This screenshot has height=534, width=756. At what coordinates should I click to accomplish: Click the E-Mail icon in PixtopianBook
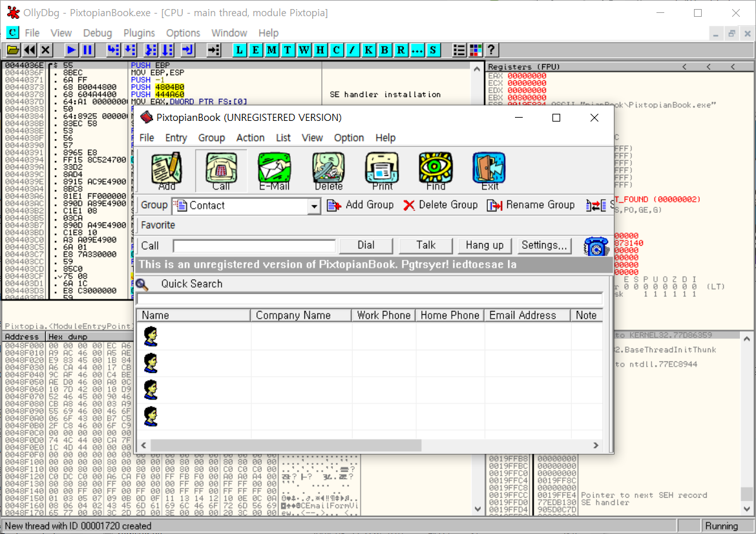pyautogui.click(x=275, y=171)
